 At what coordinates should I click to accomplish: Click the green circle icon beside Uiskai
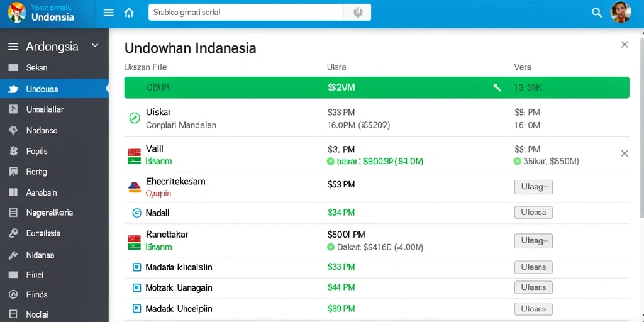(135, 118)
